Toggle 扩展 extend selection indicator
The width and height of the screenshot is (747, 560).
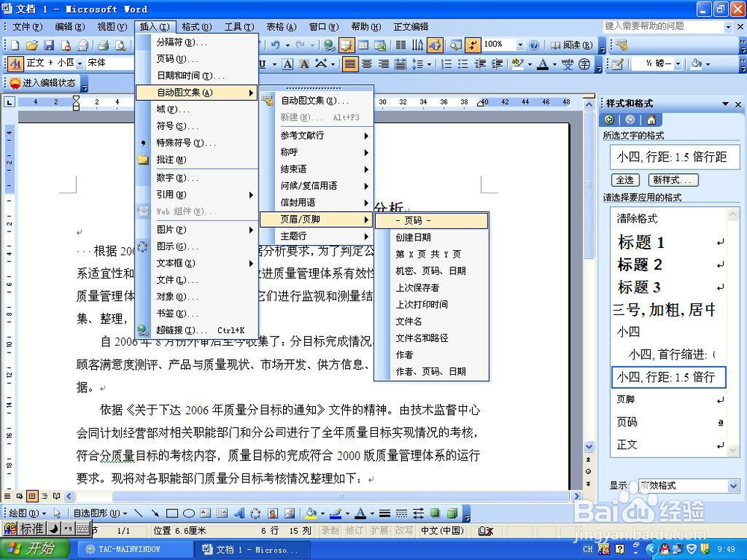tap(379, 530)
